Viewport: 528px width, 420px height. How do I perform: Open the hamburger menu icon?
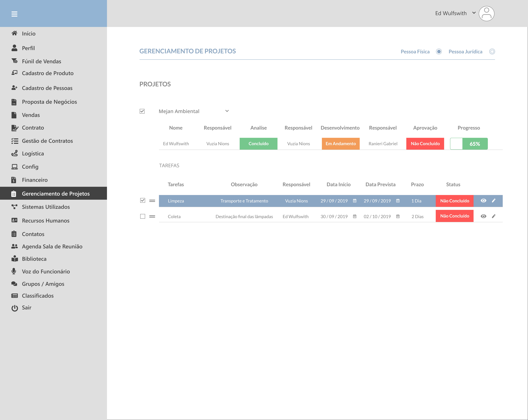[14, 14]
